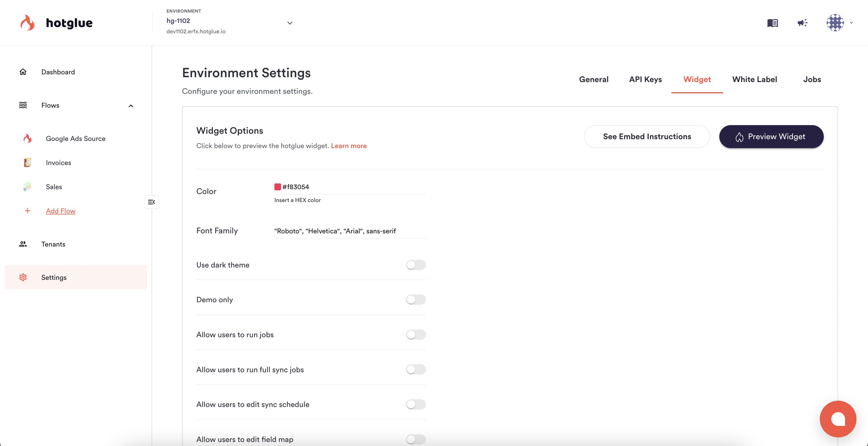Click the Preview Widget button
Image resolution: width=868 pixels, height=446 pixels.
coord(771,136)
